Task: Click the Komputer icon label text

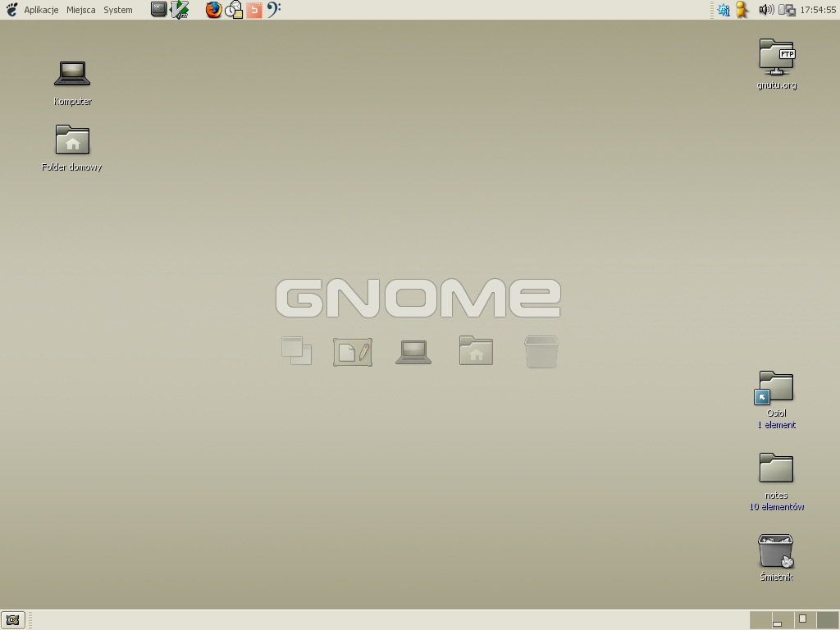Action: point(72,101)
